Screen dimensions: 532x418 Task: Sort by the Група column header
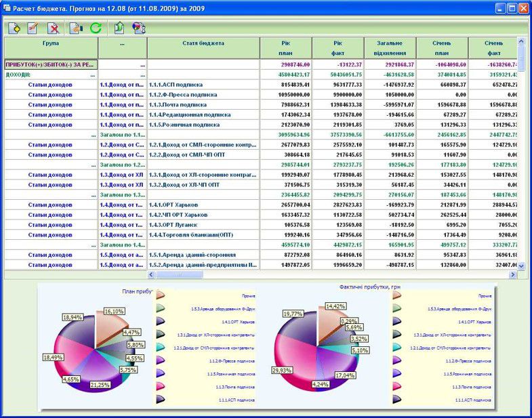(x=51, y=44)
